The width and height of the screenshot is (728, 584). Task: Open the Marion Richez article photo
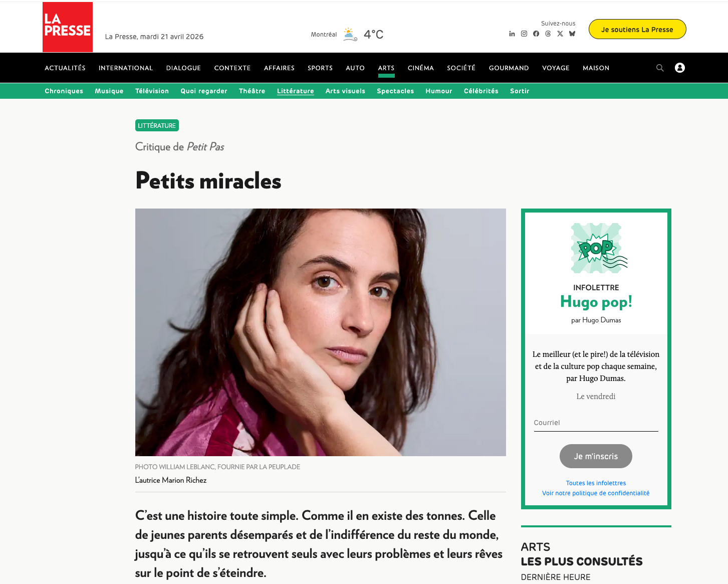point(321,332)
